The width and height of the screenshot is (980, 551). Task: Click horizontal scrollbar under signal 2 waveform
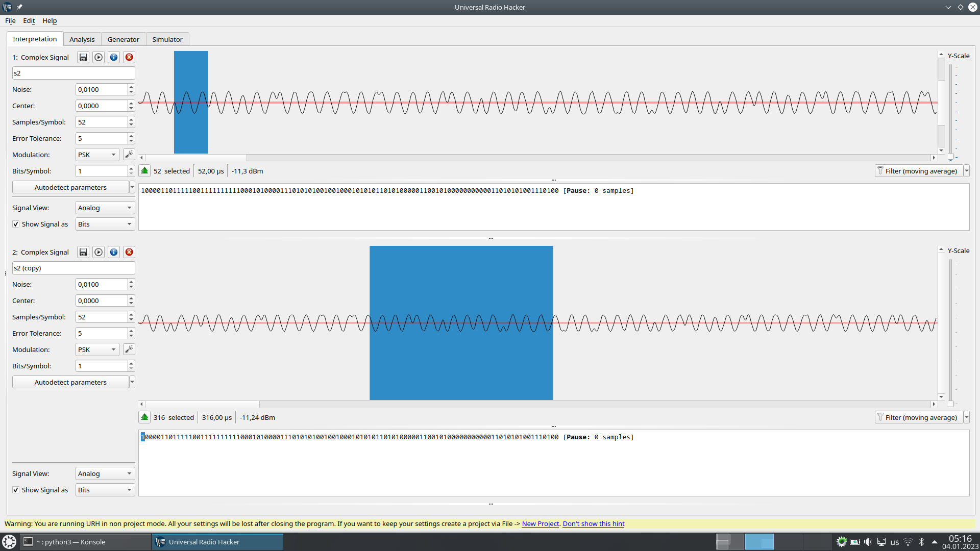pyautogui.click(x=537, y=404)
